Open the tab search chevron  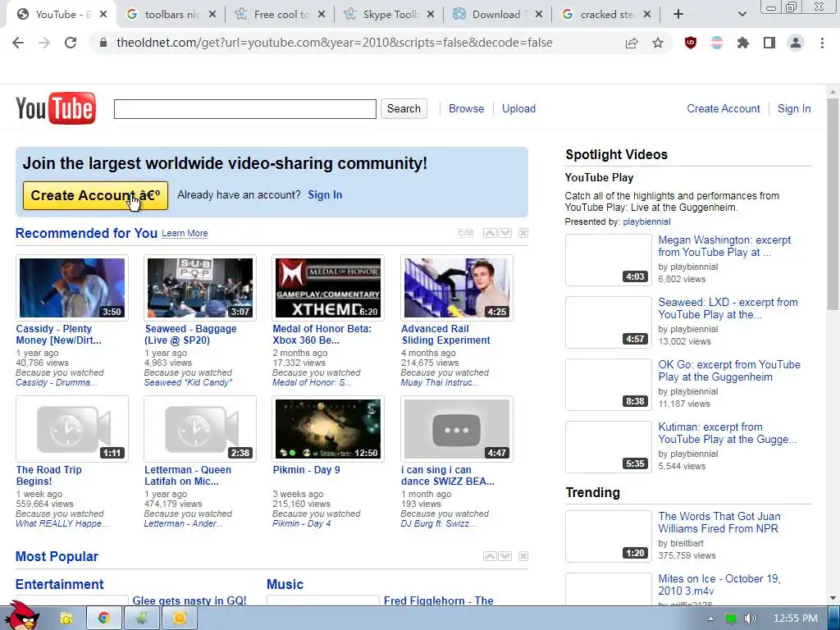742,15
